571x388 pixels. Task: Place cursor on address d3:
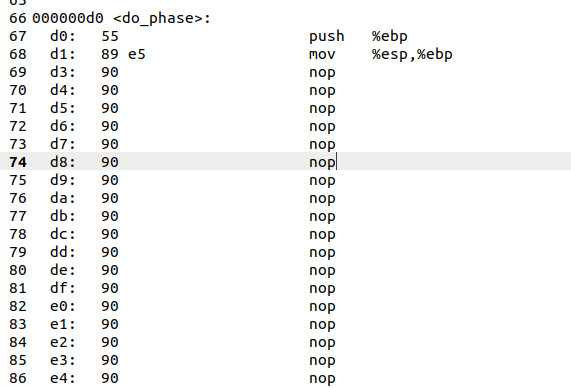pyautogui.click(x=63, y=72)
